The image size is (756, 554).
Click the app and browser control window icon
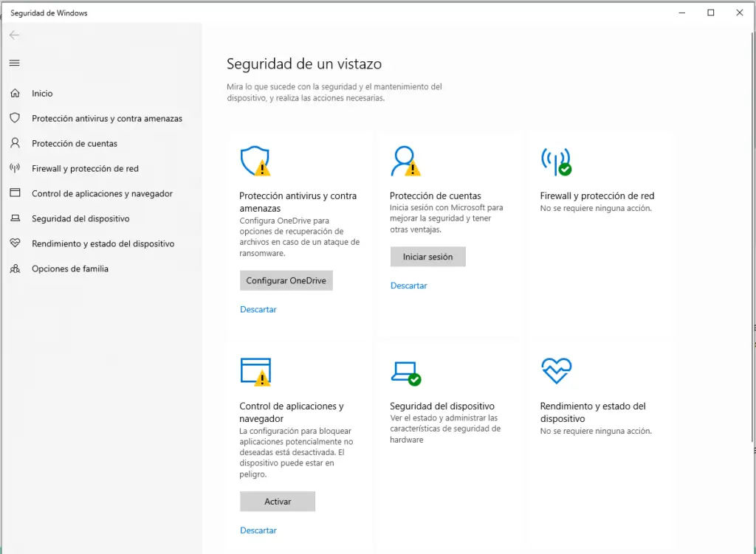point(255,371)
